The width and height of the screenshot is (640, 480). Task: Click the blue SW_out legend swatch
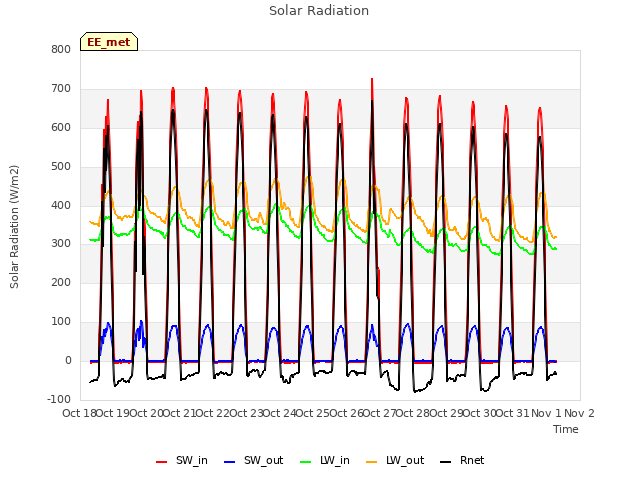(x=230, y=462)
